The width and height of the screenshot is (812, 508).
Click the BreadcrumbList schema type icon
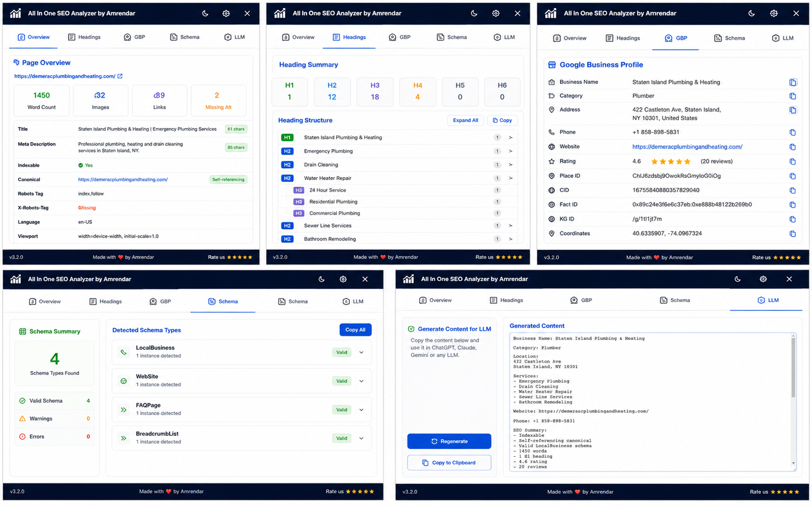[123, 438]
